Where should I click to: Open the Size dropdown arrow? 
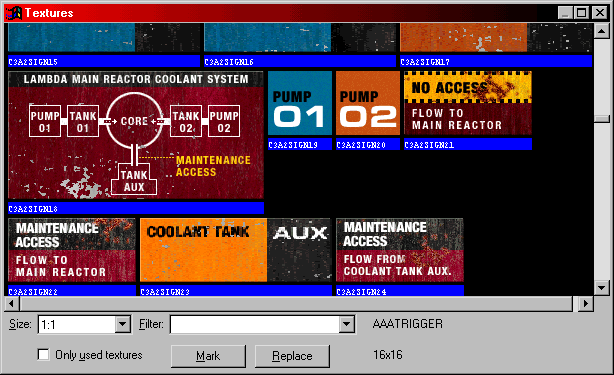[x=123, y=325]
